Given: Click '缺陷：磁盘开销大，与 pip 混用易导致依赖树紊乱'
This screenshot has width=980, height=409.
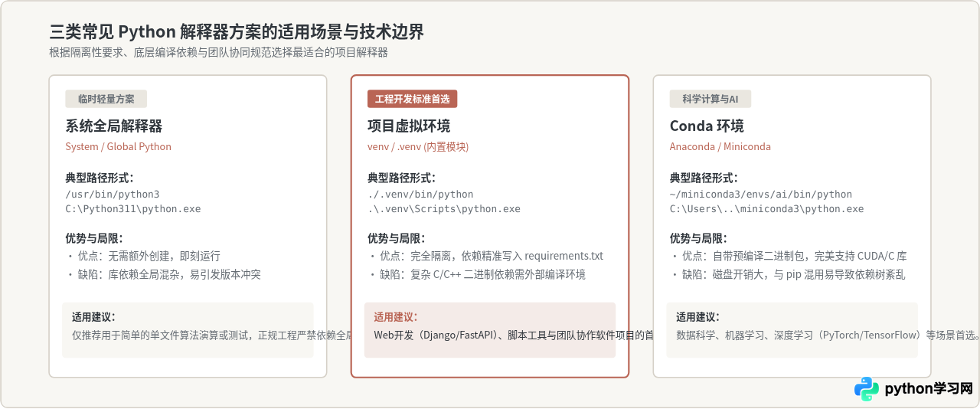Looking at the screenshot, I should (794, 274).
